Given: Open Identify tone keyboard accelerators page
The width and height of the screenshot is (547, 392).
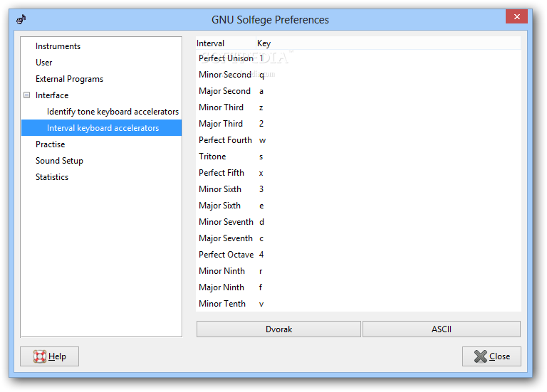Looking at the screenshot, I should point(113,112).
